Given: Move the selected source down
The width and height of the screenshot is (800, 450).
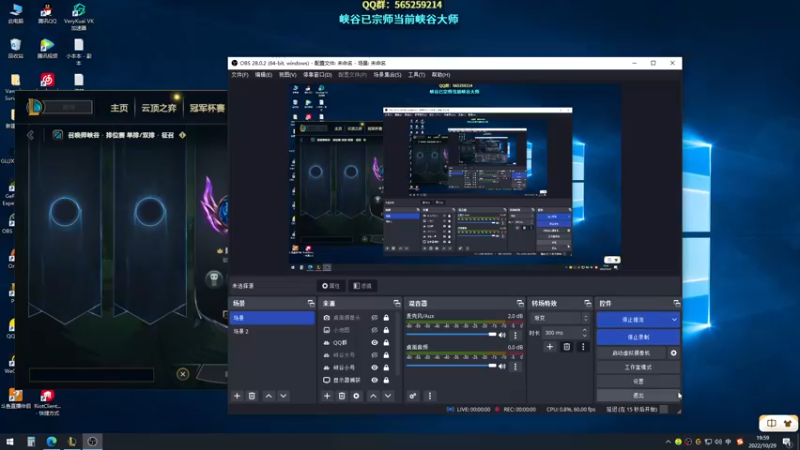Looking at the screenshot, I should (388, 396).
